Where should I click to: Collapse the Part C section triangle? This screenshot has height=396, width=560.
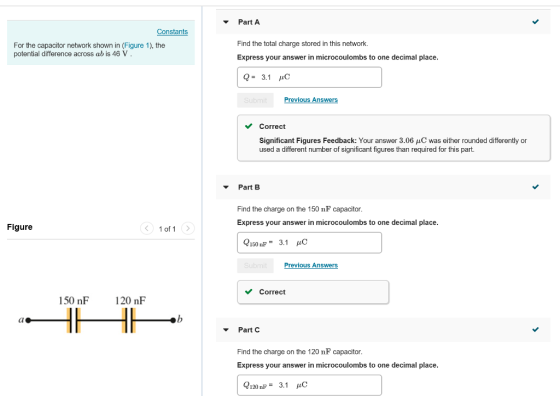point(226,330)
